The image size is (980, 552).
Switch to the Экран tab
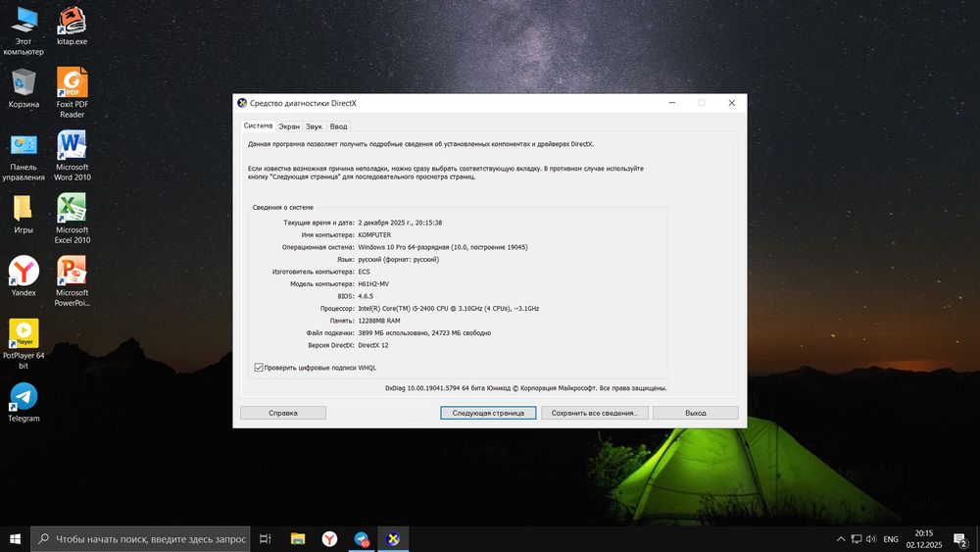click(289, 126)
